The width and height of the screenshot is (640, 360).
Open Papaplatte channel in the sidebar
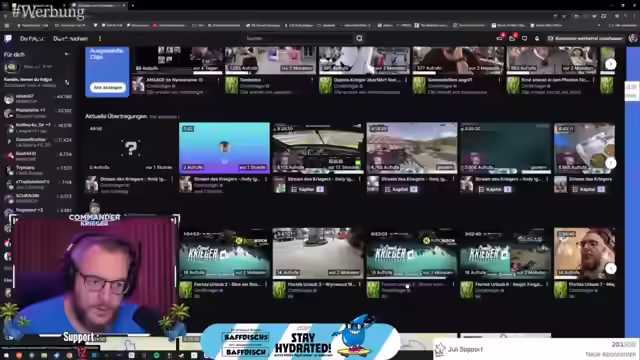point(38,112)
